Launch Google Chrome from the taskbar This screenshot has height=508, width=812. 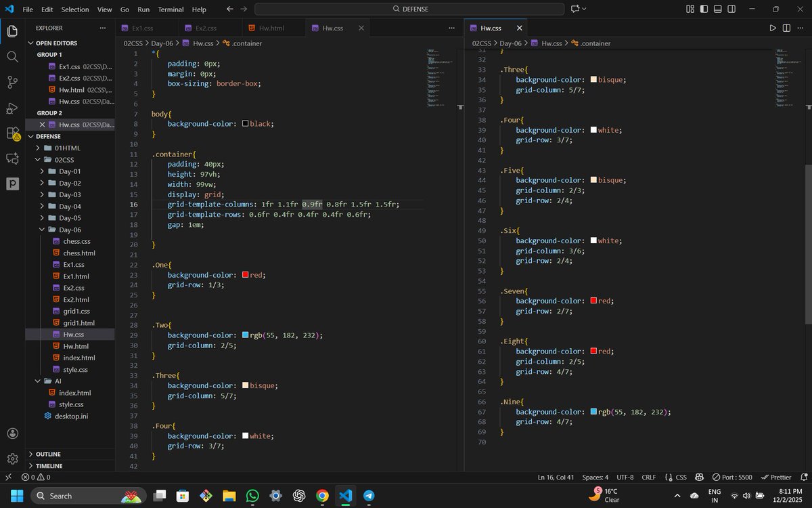click(322, 495)
